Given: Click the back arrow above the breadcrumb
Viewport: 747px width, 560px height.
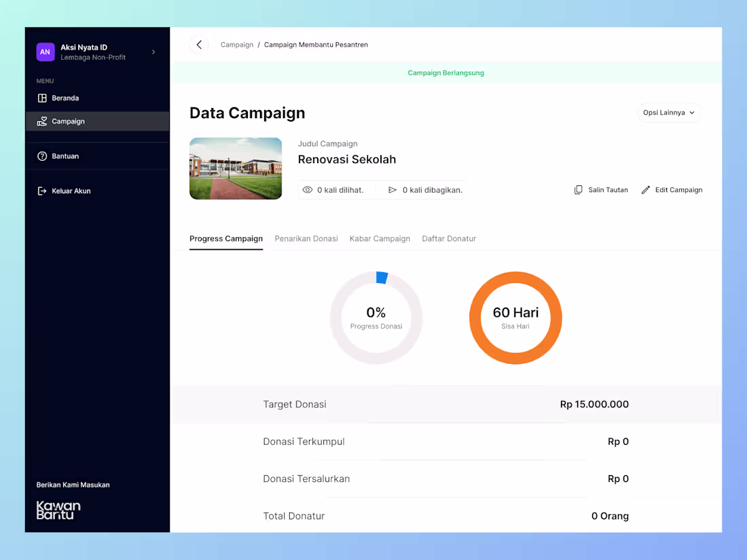Looking at the screenshot, I should pyautogui.click(x=199, y=44).
